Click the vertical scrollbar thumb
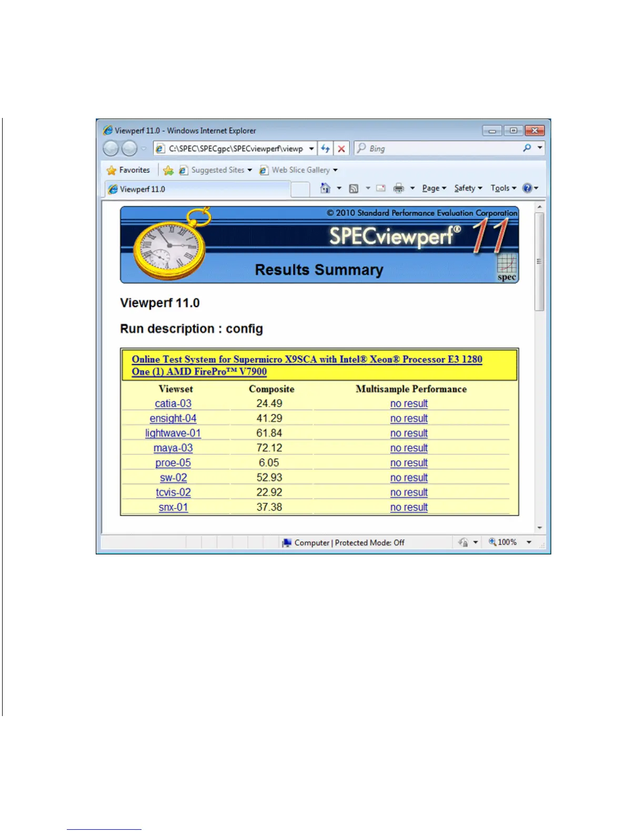644x834 pixels. pos(539,262)
